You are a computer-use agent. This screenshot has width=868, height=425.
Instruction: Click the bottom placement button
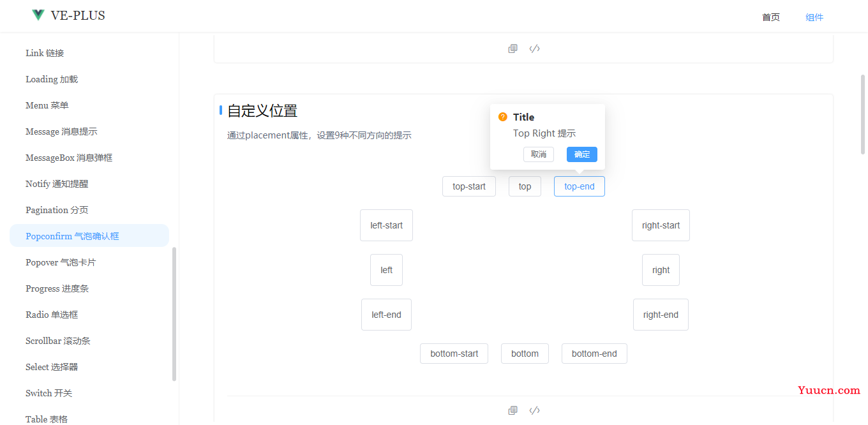pos(525,354)
